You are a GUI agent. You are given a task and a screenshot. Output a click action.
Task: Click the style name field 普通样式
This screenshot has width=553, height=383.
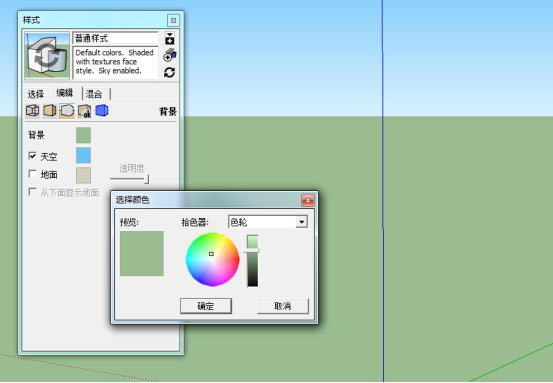[x=115, y=38]
